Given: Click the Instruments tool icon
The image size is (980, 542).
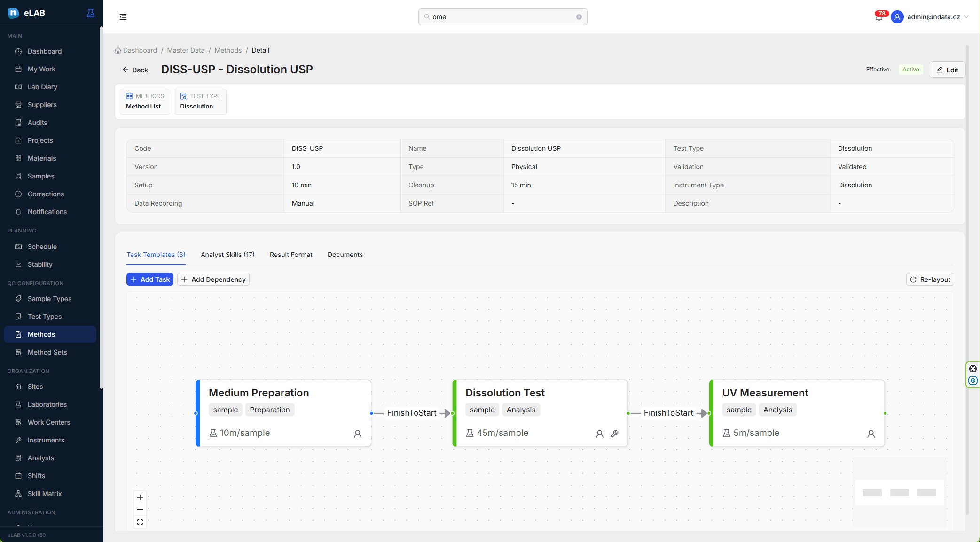Looking at the screenshot, I should click(x=18, y=440).
